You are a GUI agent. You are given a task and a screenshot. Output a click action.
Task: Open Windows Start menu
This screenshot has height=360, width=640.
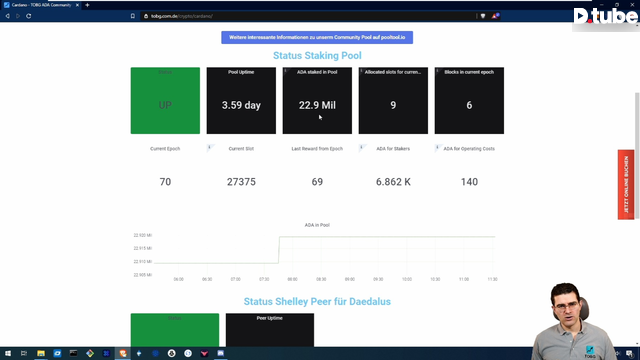(8, 353)
